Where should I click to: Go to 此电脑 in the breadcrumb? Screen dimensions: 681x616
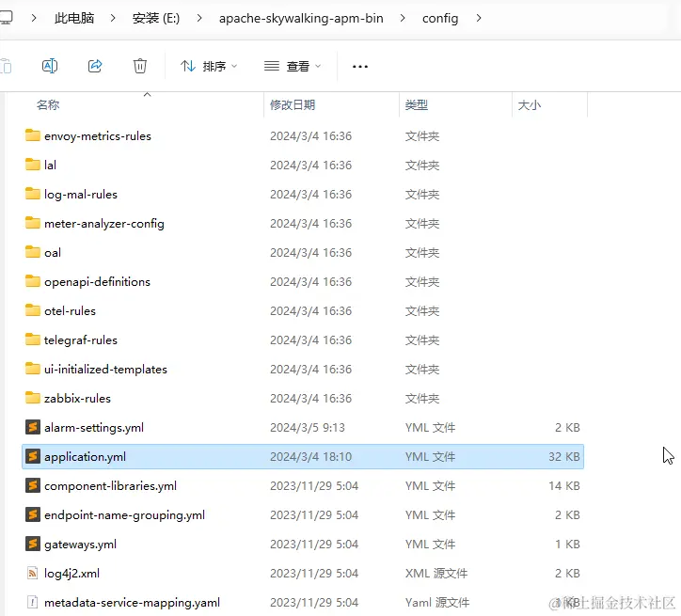coord(74,18)
